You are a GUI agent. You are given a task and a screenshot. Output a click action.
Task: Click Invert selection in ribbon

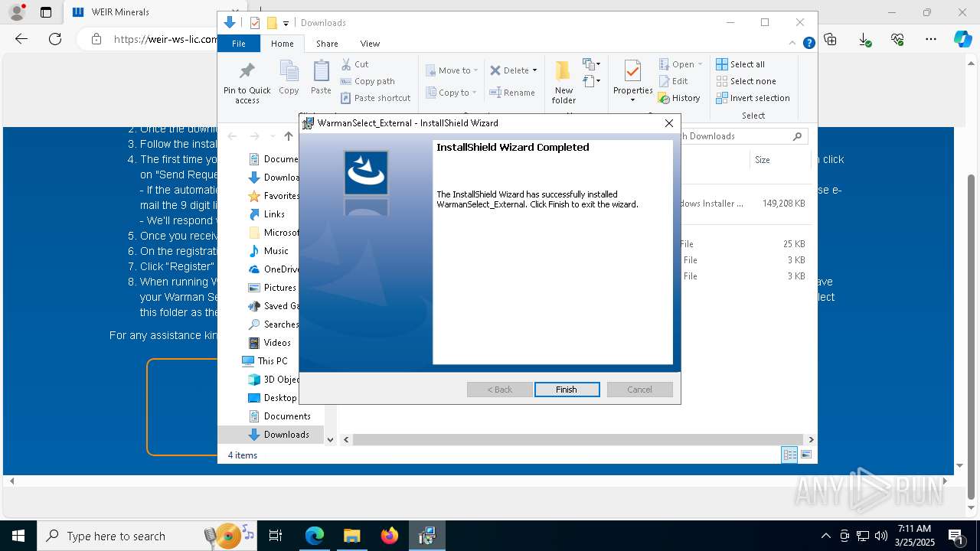point(753,98)
